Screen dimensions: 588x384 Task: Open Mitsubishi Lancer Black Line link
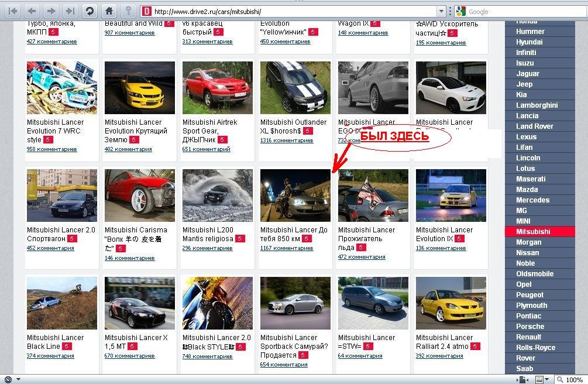click(x=55, y=342)
